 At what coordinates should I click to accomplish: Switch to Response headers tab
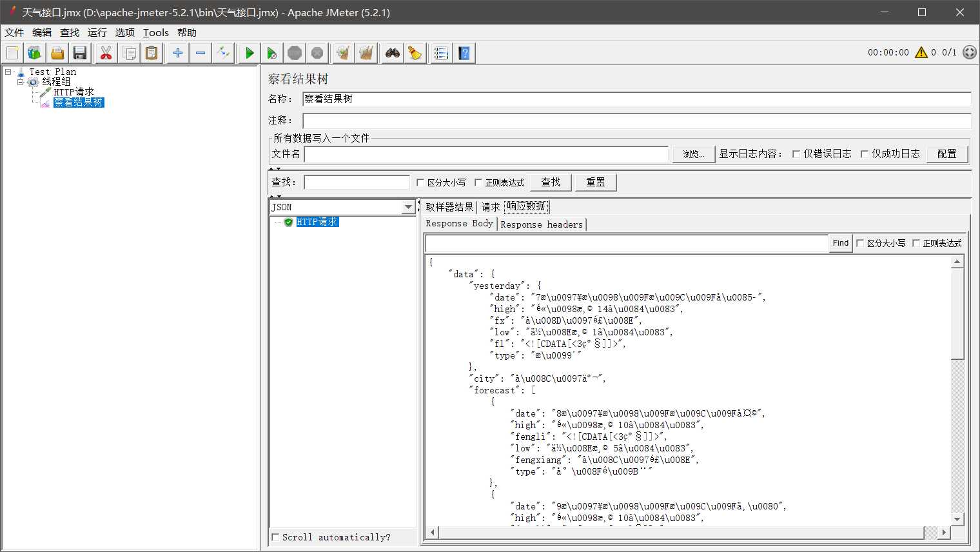click(542, 224)
